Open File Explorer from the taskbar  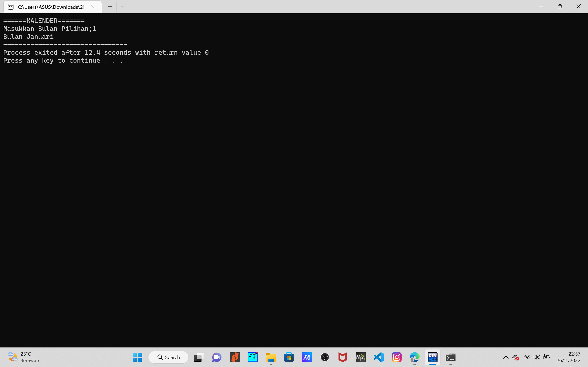(x=271, y=357)
